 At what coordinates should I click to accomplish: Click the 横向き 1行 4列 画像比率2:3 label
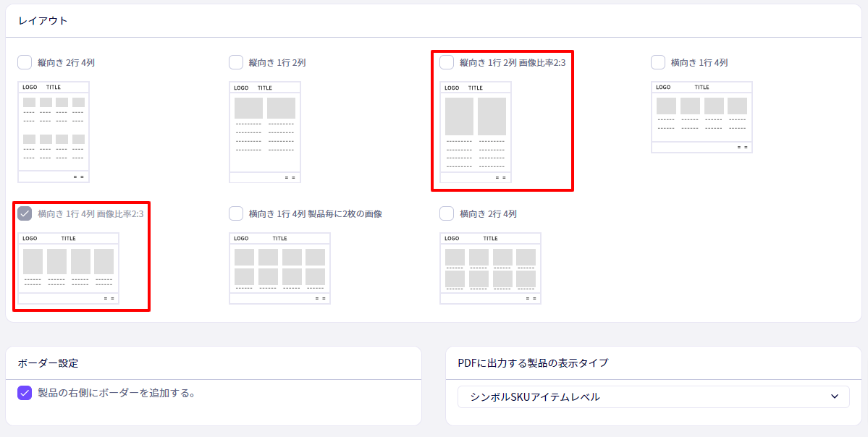(x=90, y=214)
